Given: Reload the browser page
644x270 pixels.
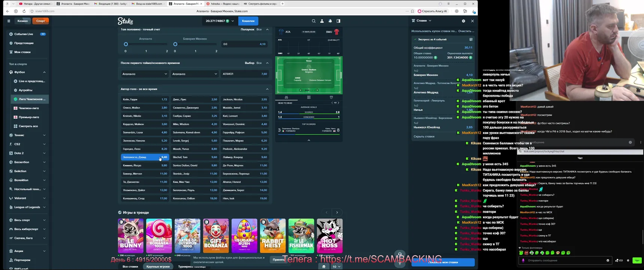Looking at the screenshot, I should click(24, 11).
